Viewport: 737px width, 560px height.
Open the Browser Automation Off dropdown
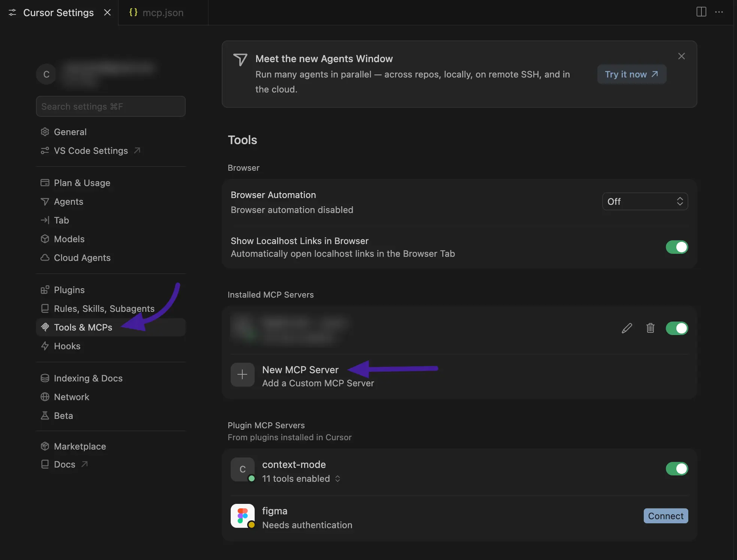tap(645, 201)
